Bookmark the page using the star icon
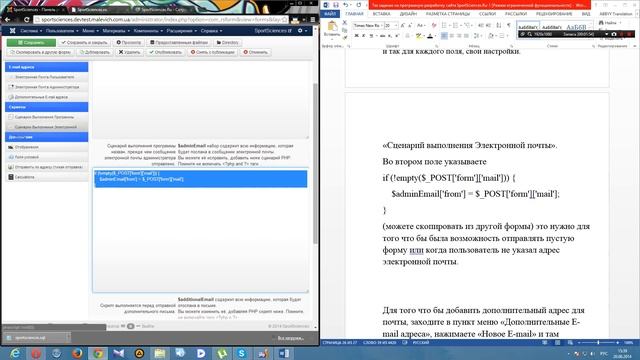 pyautogui.click(x=284, y=20)
